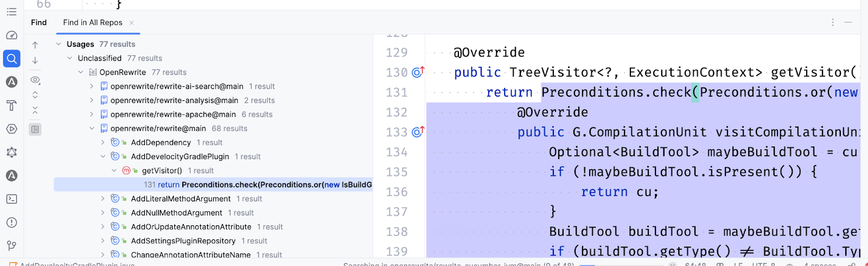
Task: Collapse the openrewrite/rewrite@main node
Action: tap(92, 129)
